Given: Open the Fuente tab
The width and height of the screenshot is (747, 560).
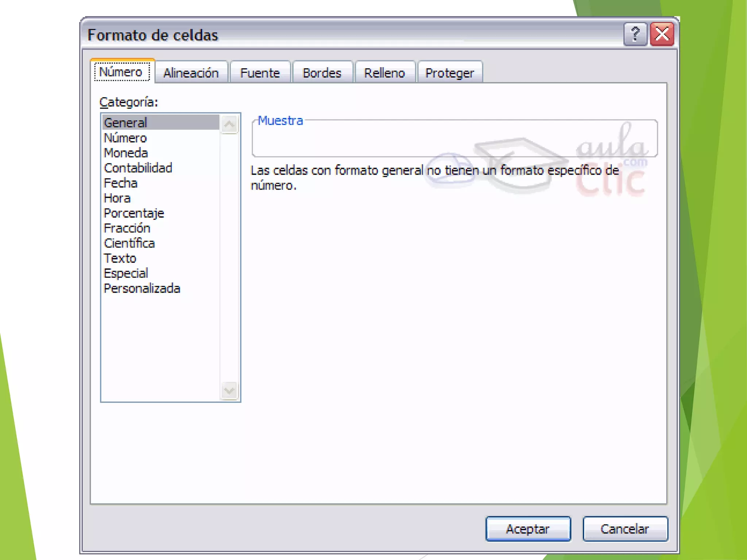Looking at the screenshot, I should click(260, 73).
